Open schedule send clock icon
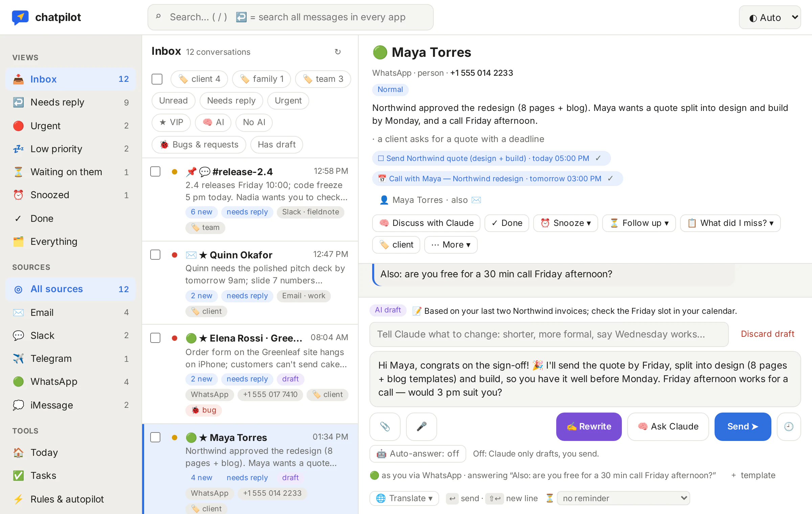The image size is (812, 514). click(x=789, y=426)
